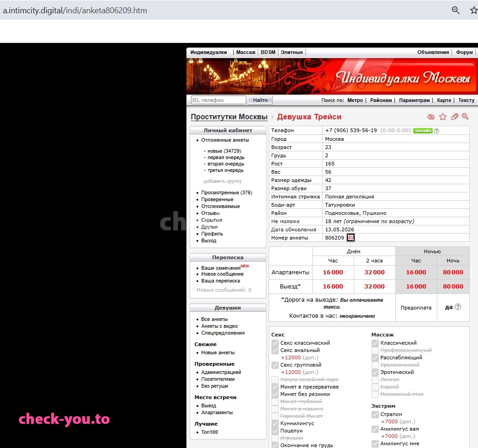Click question mark icon next to Предоплата

(x=458, y=307)
